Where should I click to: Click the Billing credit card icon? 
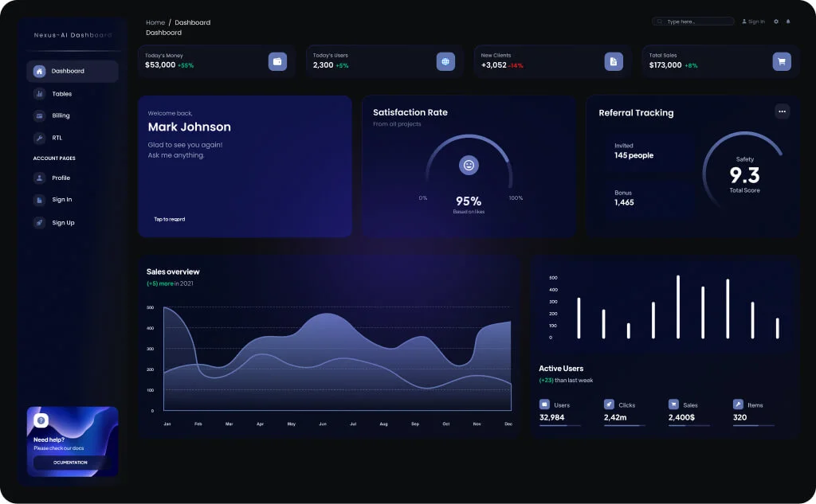[38, 115]
